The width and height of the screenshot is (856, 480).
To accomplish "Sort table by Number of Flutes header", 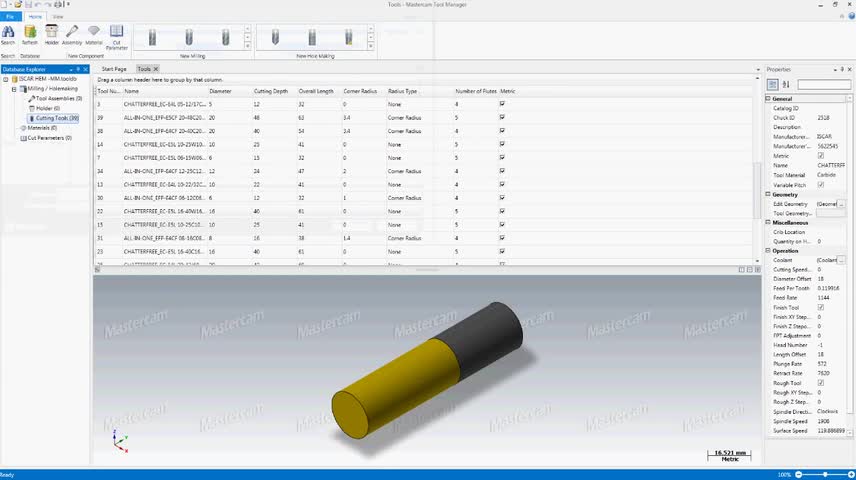I will (475, 91).
